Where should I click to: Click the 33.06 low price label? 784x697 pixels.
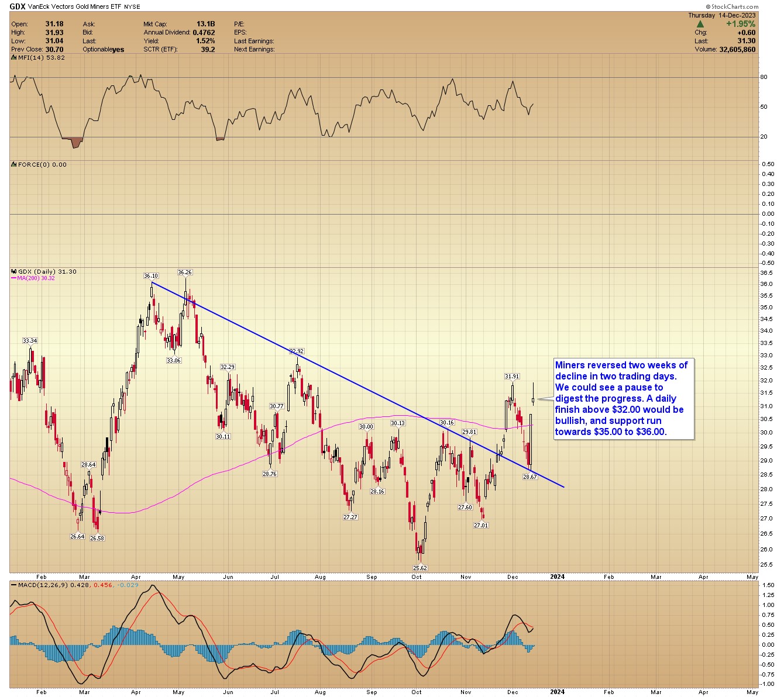(x=174, y=361)
